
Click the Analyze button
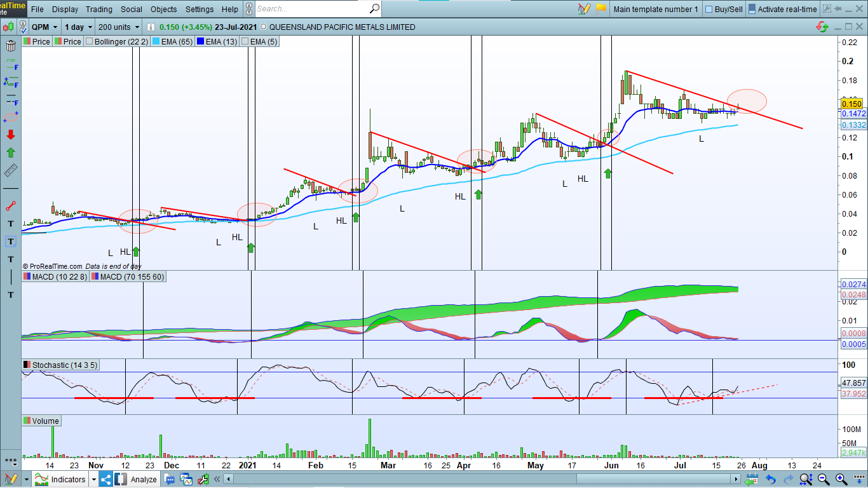pos(136,479)
